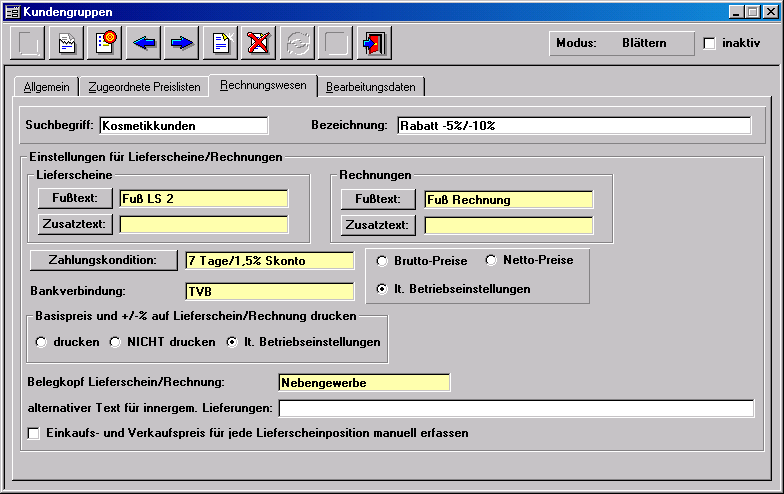784x494 pixels.
Task: Click the greyed-out refresh arrows icon
Action: tap(298, 43)
